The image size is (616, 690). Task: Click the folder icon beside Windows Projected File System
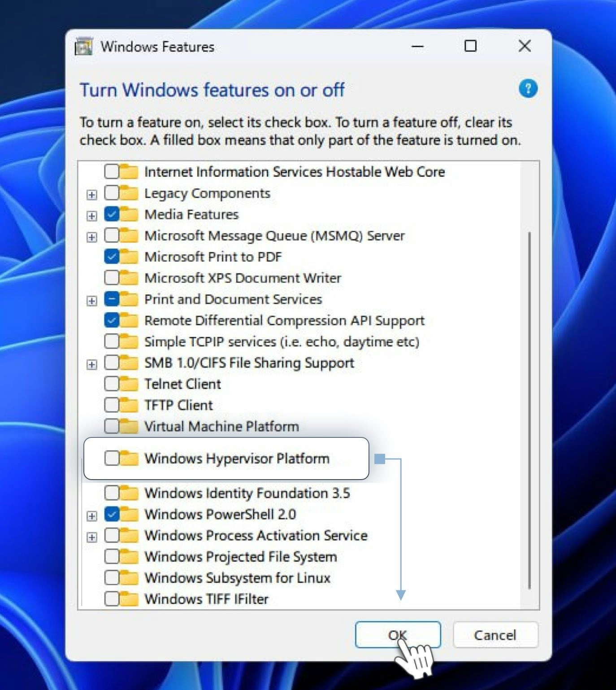tap(129, 557)
